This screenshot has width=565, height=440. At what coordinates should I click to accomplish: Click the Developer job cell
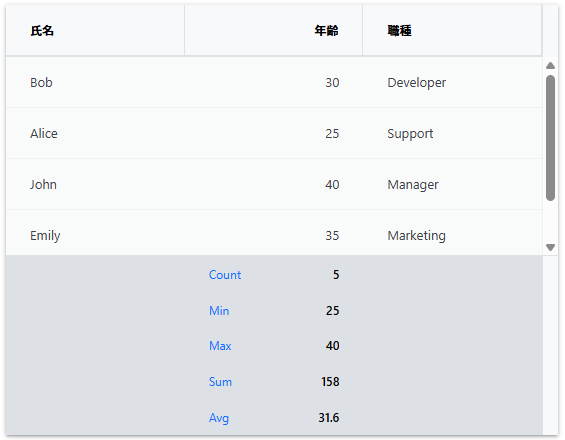(x=452, y=83)
